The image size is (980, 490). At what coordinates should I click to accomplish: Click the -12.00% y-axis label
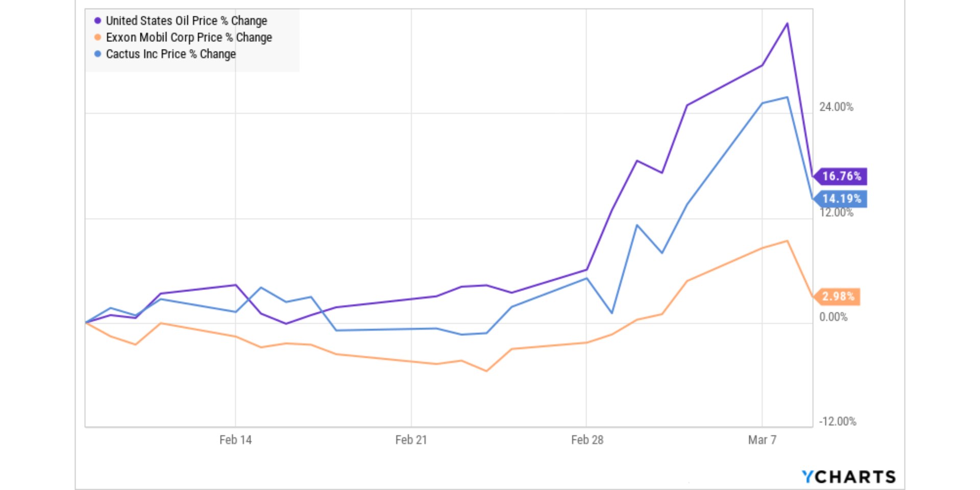pyautogui.click(x=838, y=422)
